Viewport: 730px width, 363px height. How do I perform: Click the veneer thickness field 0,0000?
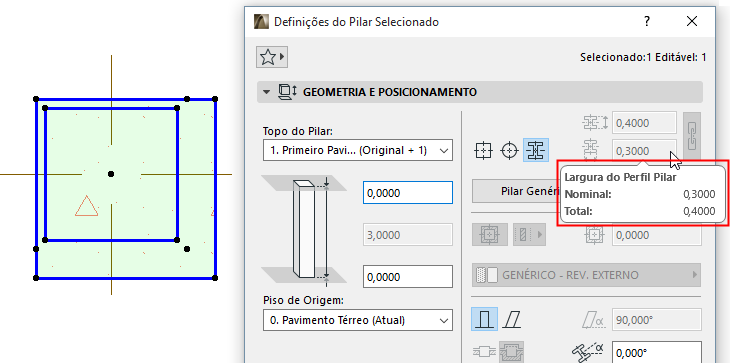click(656, 235)
